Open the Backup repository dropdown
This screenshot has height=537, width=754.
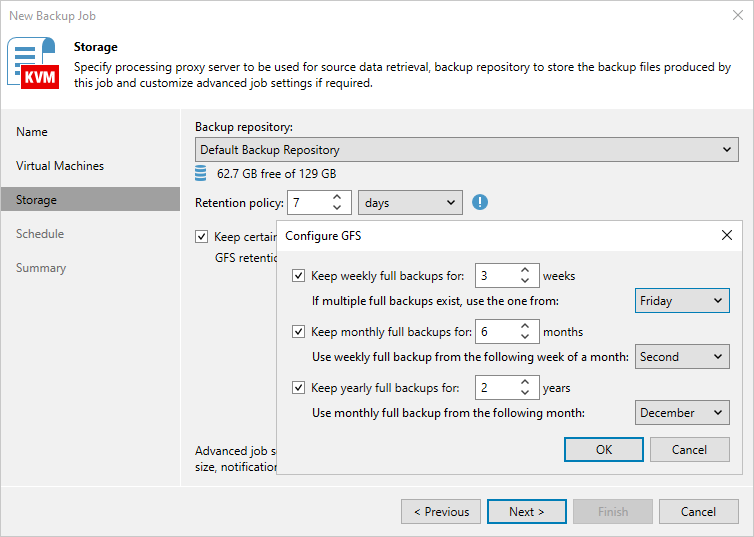pos(467,150)
